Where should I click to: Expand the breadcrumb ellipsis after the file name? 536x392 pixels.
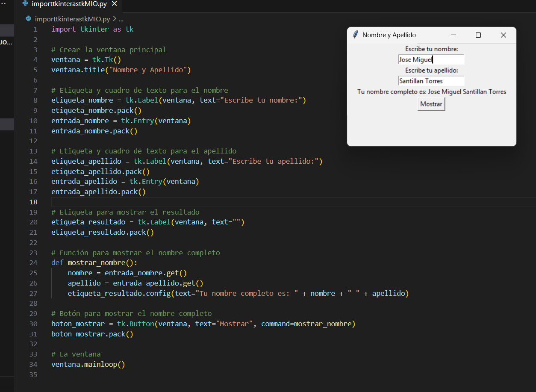[121, 19]
